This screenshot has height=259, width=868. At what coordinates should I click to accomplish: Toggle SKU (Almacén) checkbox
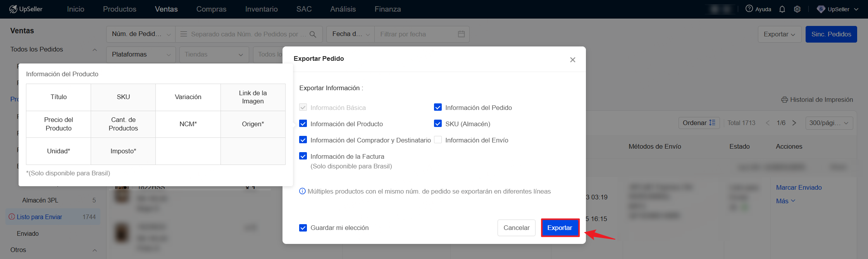(x=438, y=123)
